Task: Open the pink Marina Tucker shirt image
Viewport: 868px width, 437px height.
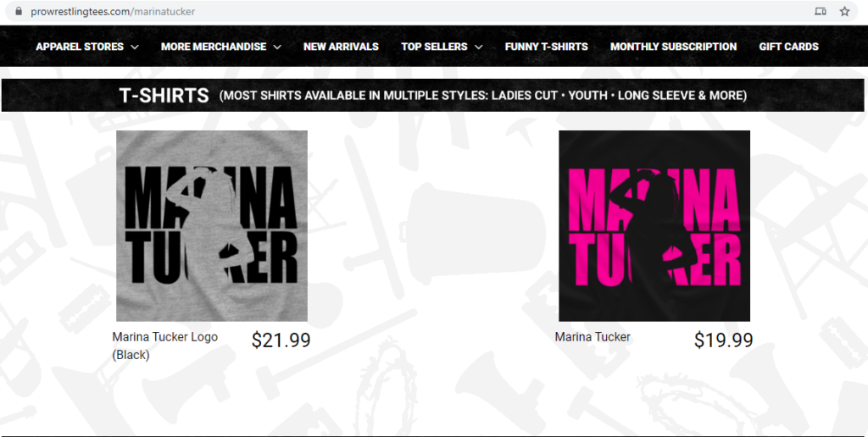Action: (x=654, y=225)
